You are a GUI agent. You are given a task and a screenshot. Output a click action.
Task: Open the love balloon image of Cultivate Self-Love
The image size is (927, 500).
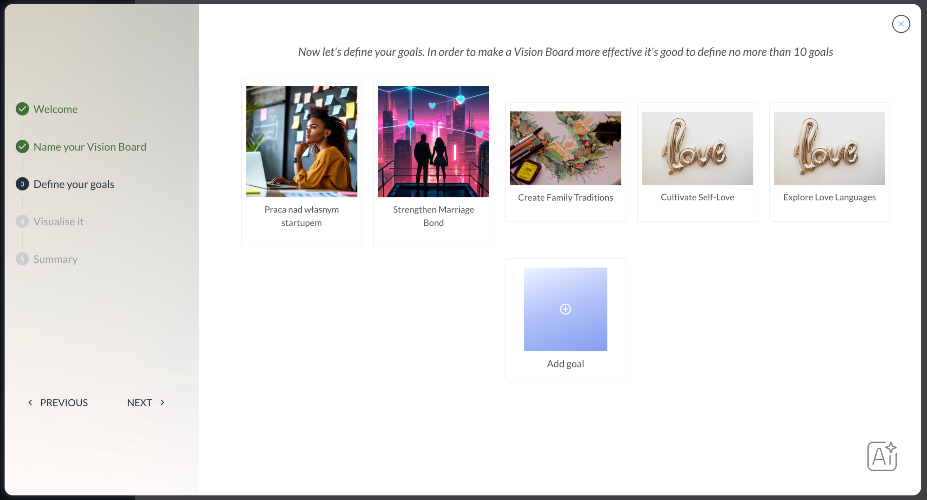(x=698, y=148)
